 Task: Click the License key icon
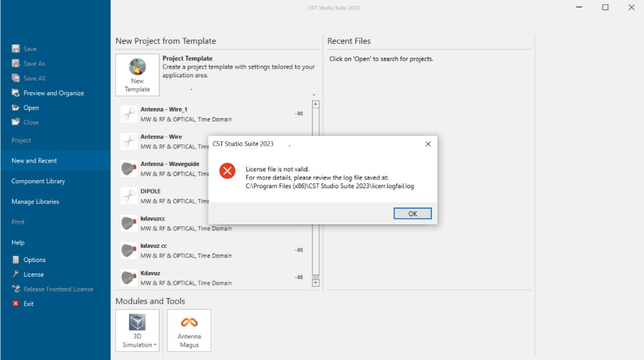(15, 275)
